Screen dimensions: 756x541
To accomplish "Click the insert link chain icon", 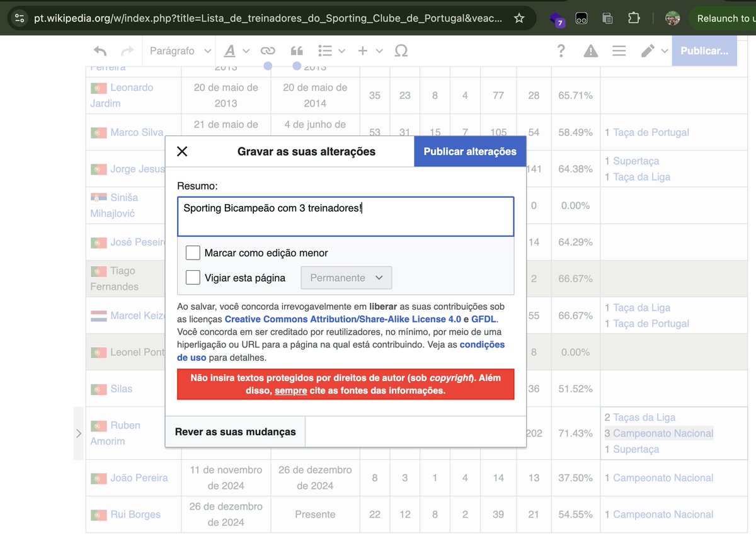I will pyautogui.click(x=268, y=51).
